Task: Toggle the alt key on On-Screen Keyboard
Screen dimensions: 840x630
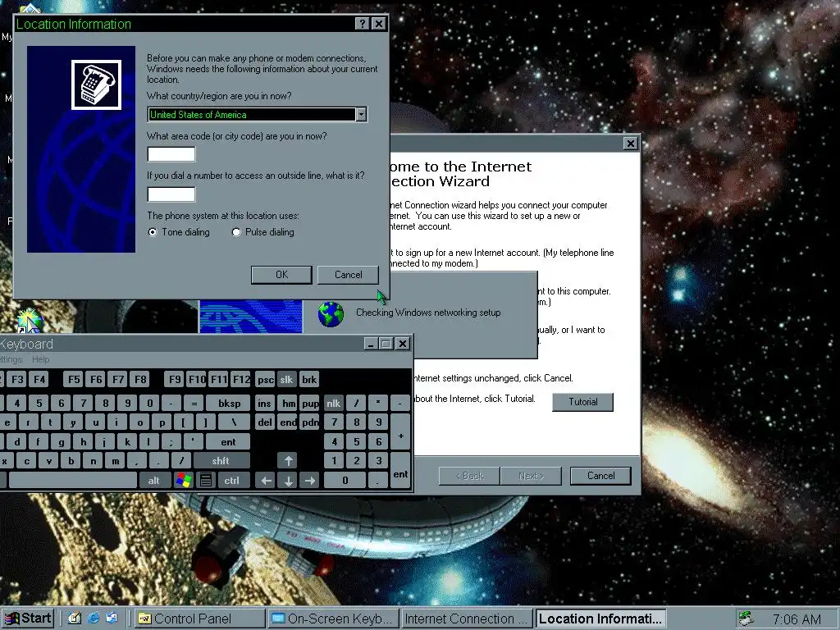Action: tap(153, 481)
